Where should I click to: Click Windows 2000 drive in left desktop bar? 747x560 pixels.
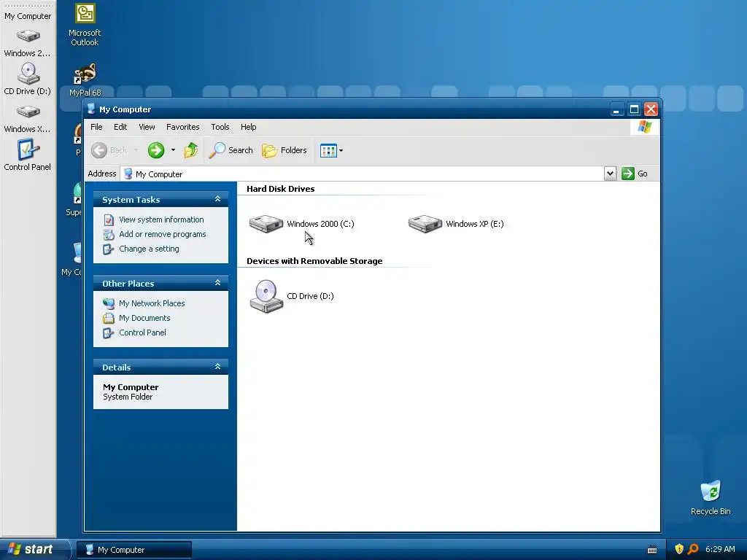[28, 43]
